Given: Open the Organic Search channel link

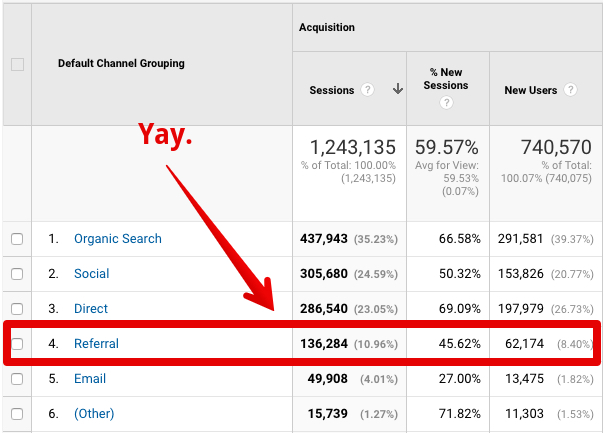Looking at the screenshot, I should 117,239.
